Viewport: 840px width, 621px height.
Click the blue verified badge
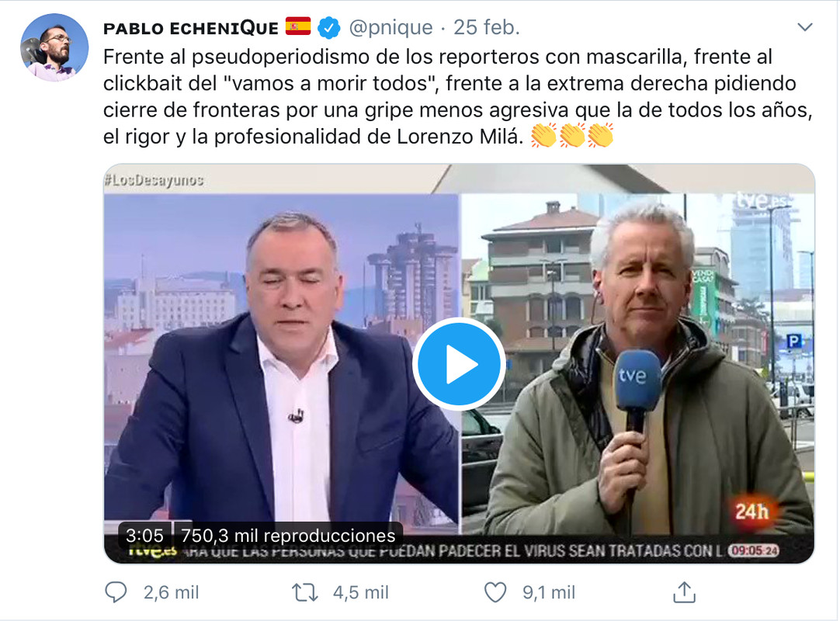pyautogui.click(x=329, y=27)
